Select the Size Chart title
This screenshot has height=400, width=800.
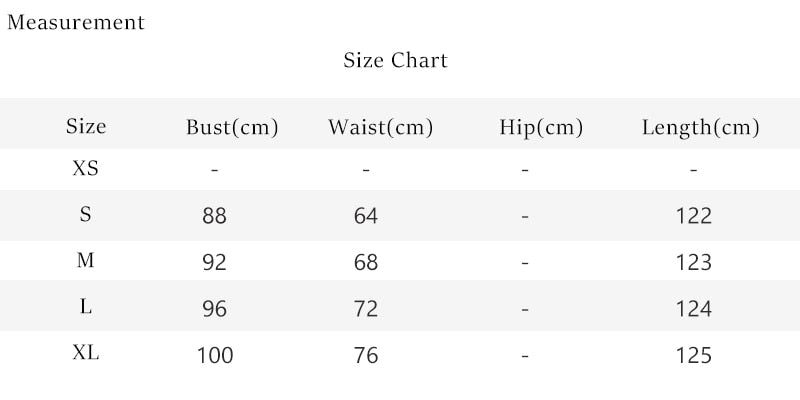click(x=395, y=60)
